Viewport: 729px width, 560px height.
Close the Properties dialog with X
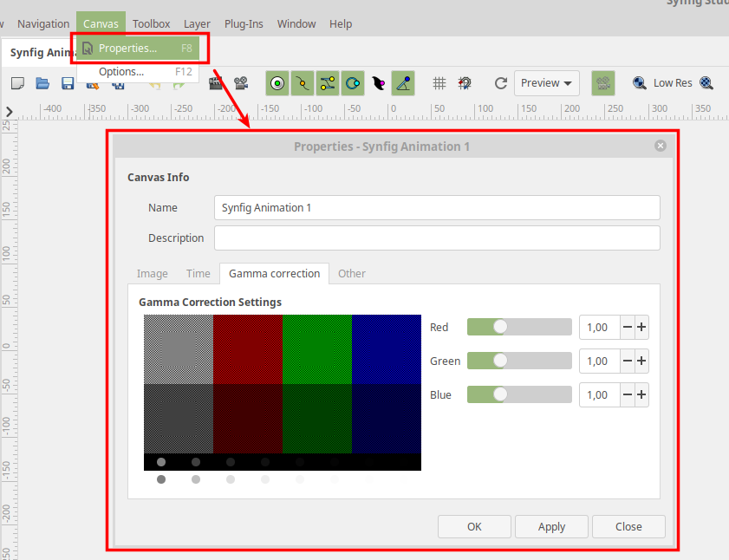(661, 146)
